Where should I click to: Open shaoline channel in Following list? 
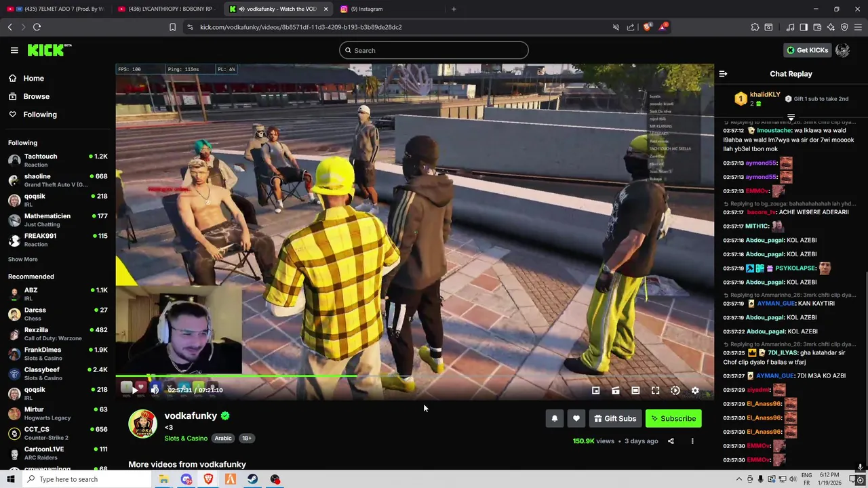tap(58, 180)
